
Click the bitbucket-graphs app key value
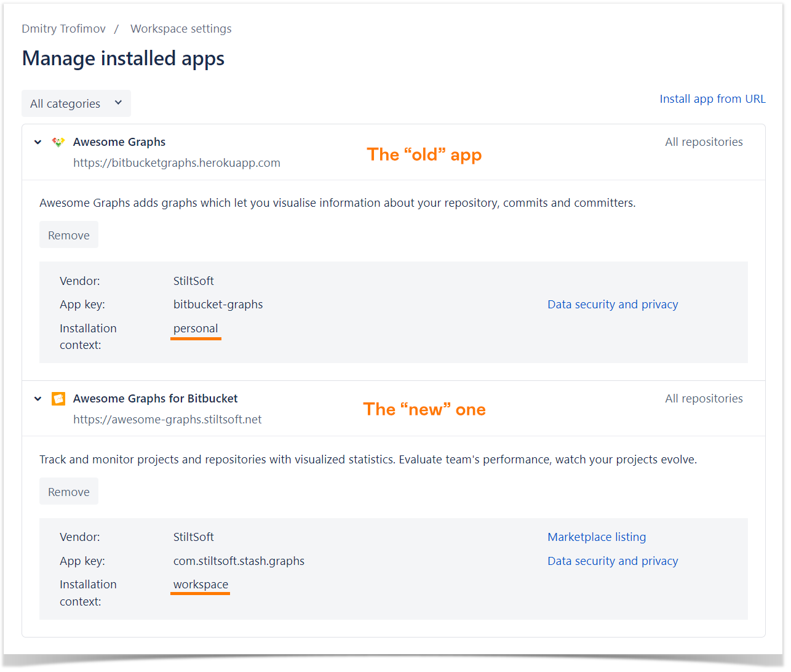tap(218, 305)
